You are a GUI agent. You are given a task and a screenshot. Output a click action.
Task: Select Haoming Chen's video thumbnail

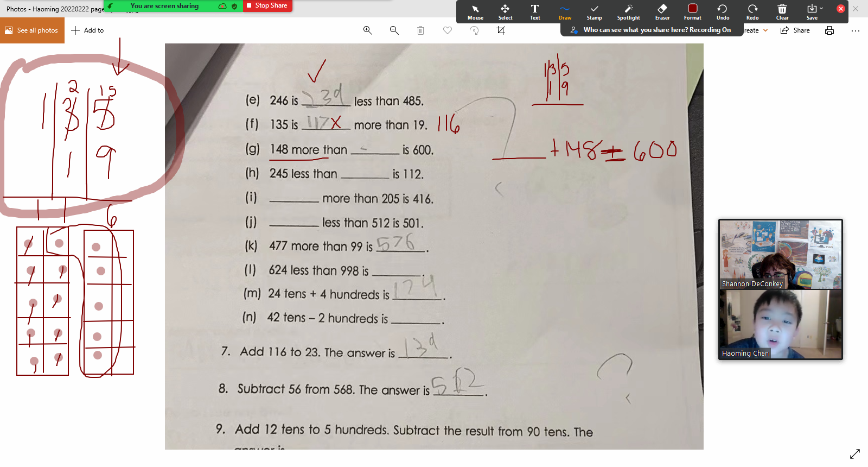click(x=781, y=324)
